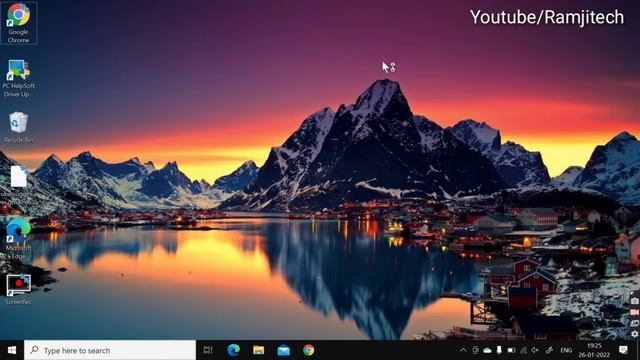Open the PC HelpSoft Driver Updater desktop shortcut

18,78
